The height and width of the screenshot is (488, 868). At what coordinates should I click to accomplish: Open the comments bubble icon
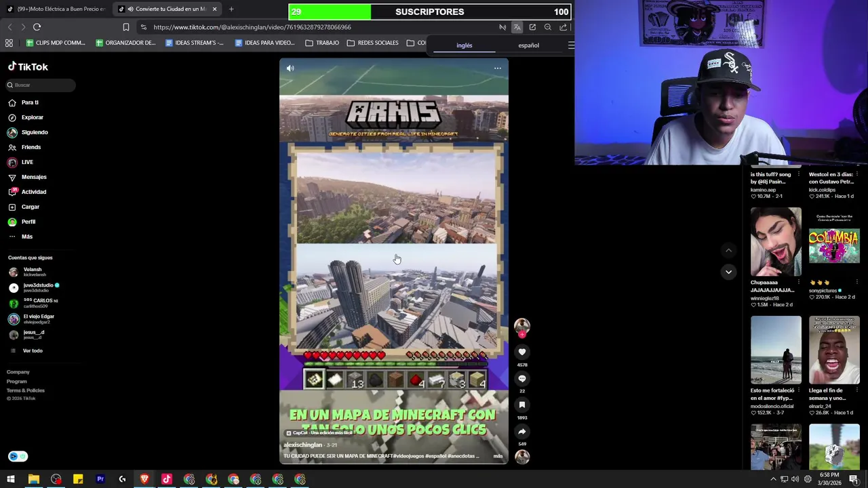(521, 378)
